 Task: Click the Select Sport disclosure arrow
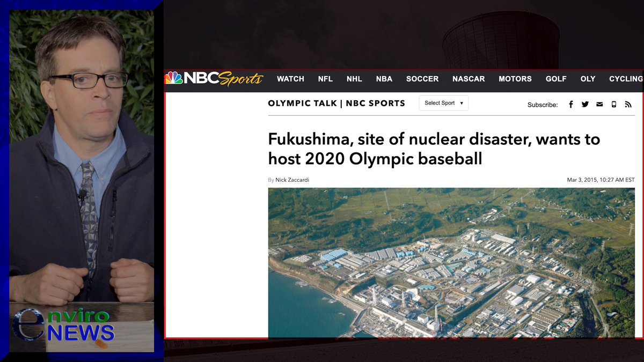pos(462,102)
